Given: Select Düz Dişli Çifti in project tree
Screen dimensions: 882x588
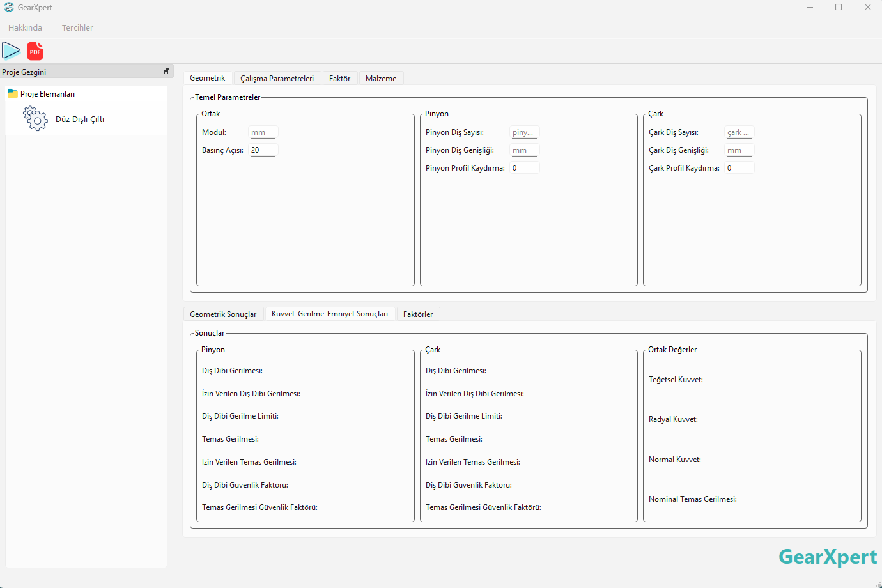Looking at the screenshot, I should point(80,120).
